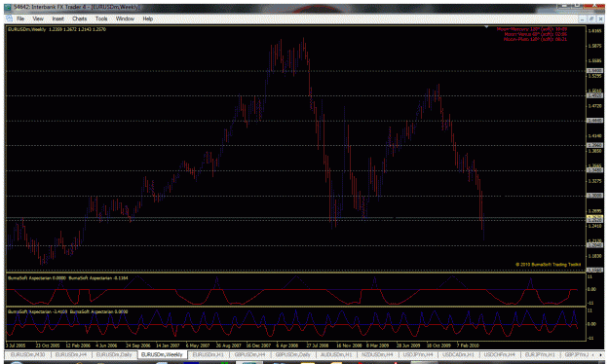Open the File menu
609x364 pixels.
pos(20,18)
